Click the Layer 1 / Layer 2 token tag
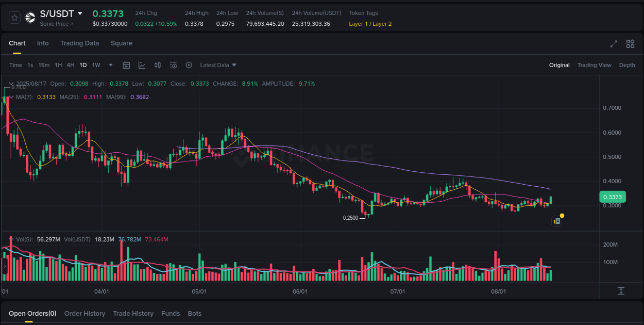Viewport: 644px width, 325px height. tap(370, 24)
